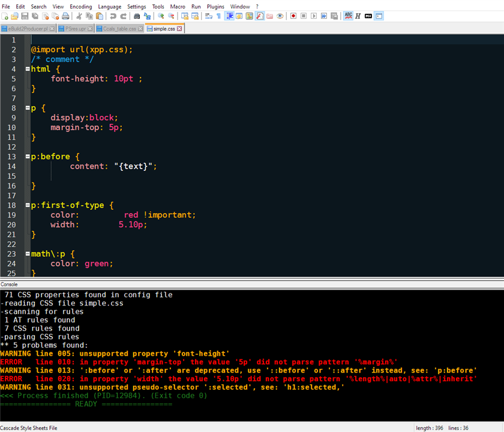Image resolution: width=504 pixels, height=432 pixels.
Task: Close the eBuild2Producer.pl tab
Action: (52, 29)
